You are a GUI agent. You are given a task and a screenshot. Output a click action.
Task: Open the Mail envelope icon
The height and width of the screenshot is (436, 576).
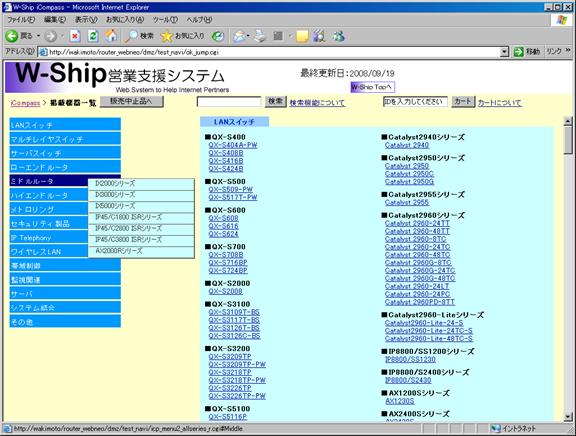click(x=240, y=36)
